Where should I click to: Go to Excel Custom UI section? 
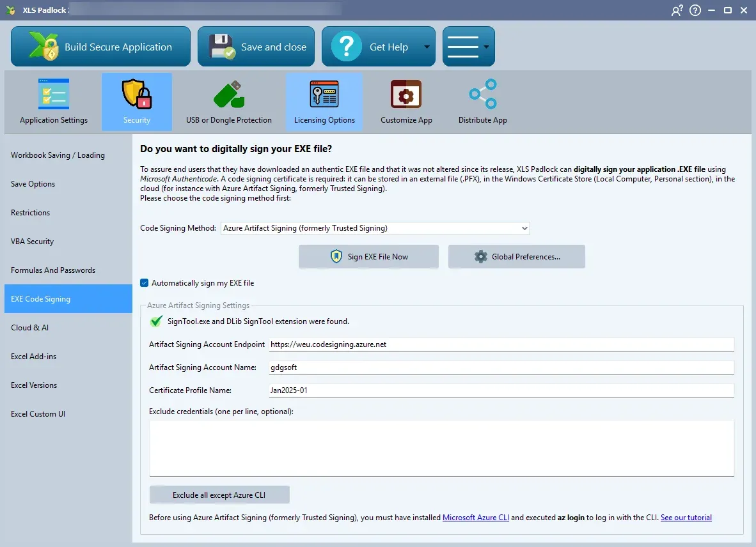click(x=68, y=413)
